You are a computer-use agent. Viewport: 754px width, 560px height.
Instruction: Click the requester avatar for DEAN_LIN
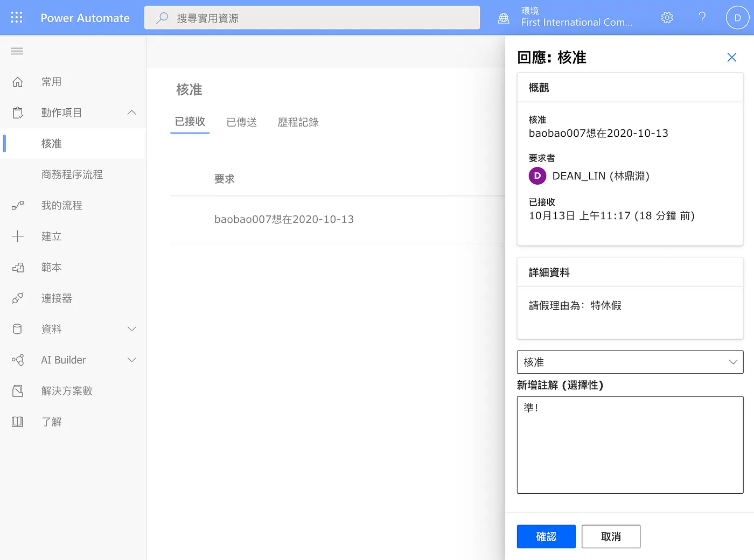537,176
